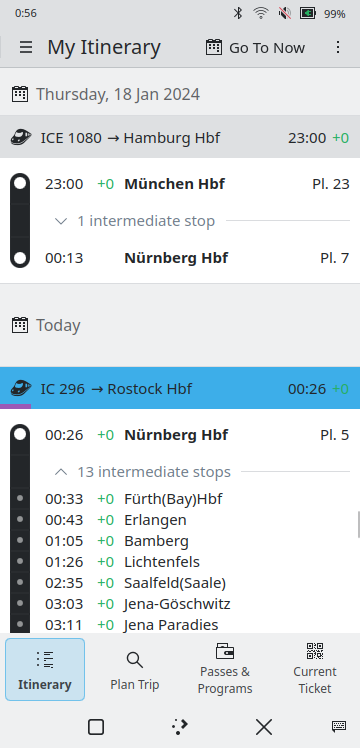The height and width of the screenshot is (748, 360).
Task: Open the IC 296 to Rostock Hbf header
Action: point(180,388)
